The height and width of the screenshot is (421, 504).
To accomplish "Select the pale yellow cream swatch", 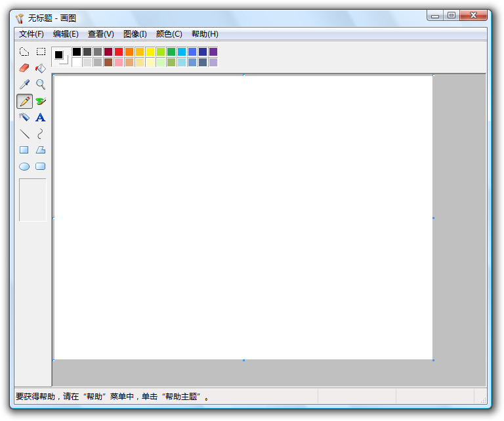I will 150,62.
